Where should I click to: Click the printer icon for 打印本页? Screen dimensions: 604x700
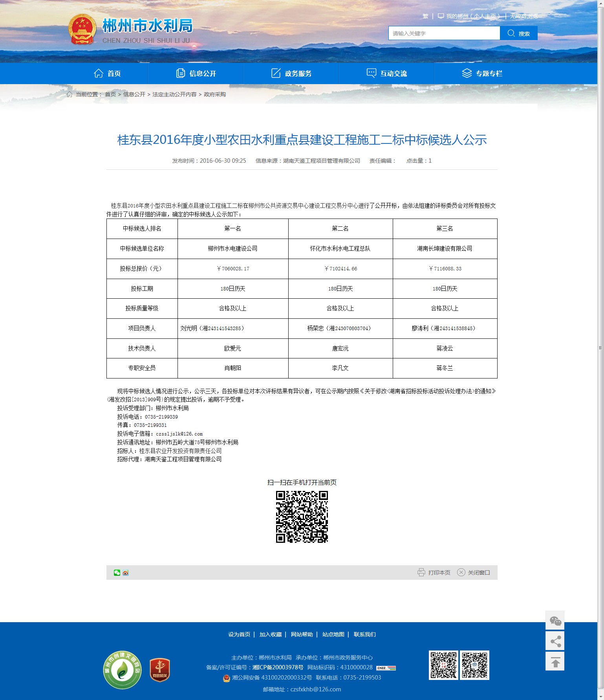point(421,572)
